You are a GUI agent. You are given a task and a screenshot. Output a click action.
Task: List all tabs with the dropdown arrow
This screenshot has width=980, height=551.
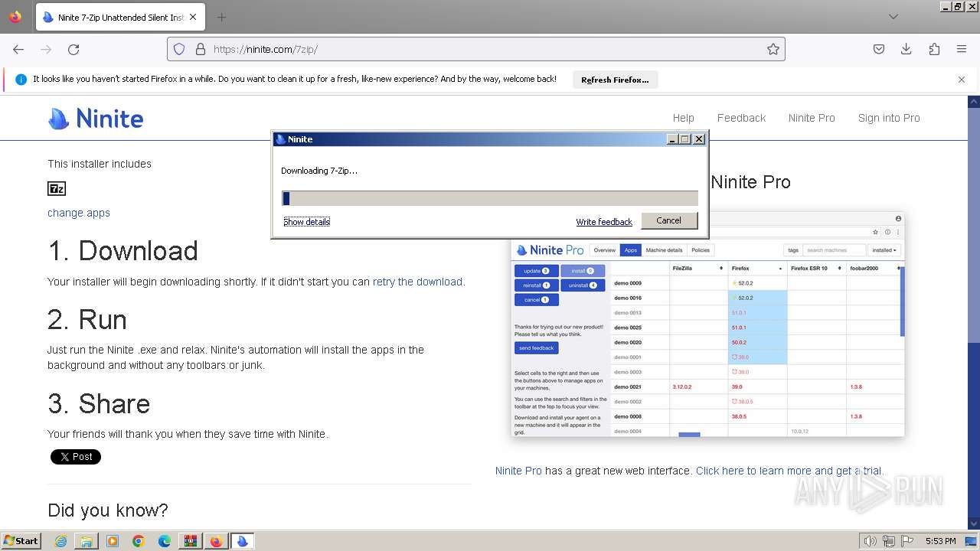(x=893, y=17)
